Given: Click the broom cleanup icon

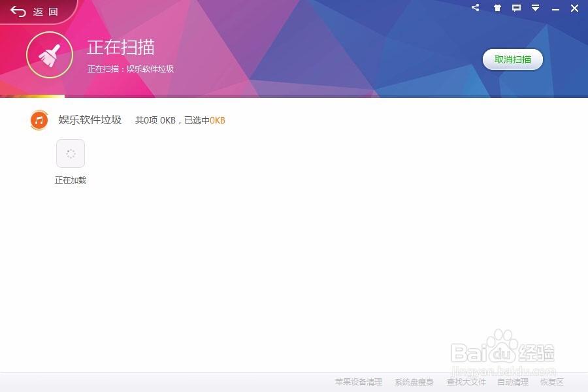Looking at the screenshot, I should point(50,55).
